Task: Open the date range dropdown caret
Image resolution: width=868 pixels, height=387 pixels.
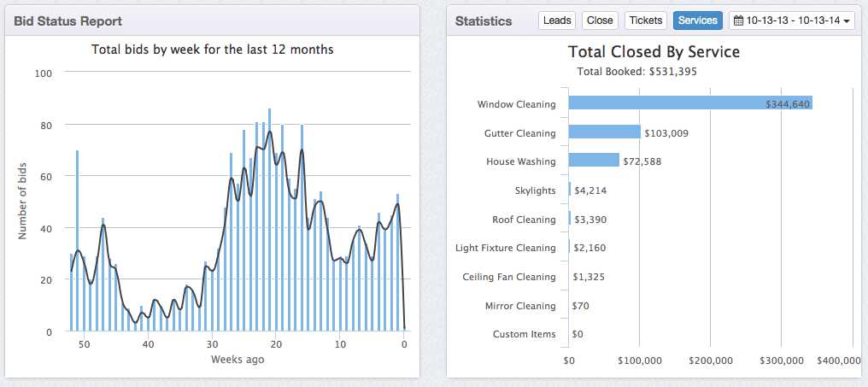Action: [x=847, y=21]
